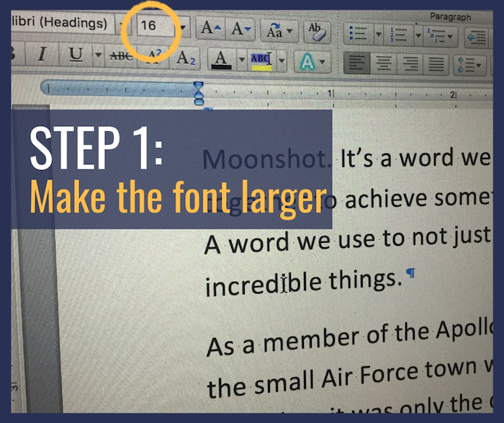This screenshot has width=504, height=423.
Task: Apply yellow text highlight with ABC icon
Action: (261, 61)
